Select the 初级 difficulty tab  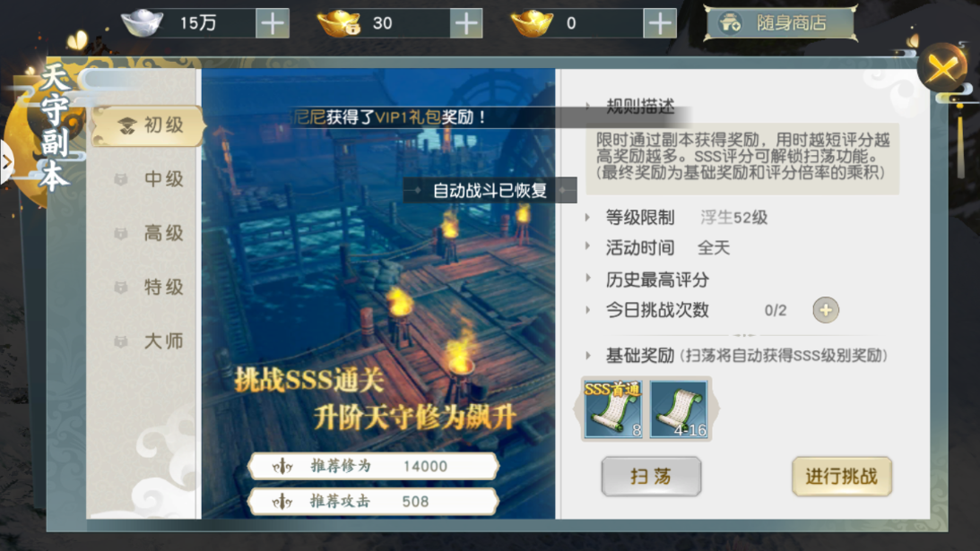[x=149, y=125]
